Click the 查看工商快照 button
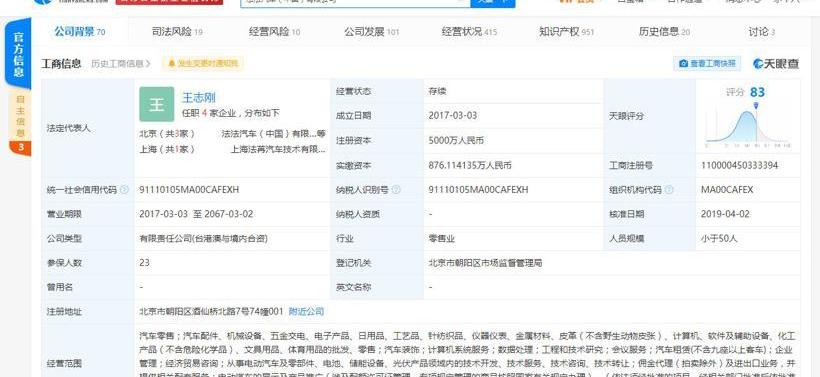The width and height of the screenshot is (820, 377). [707, 64]
